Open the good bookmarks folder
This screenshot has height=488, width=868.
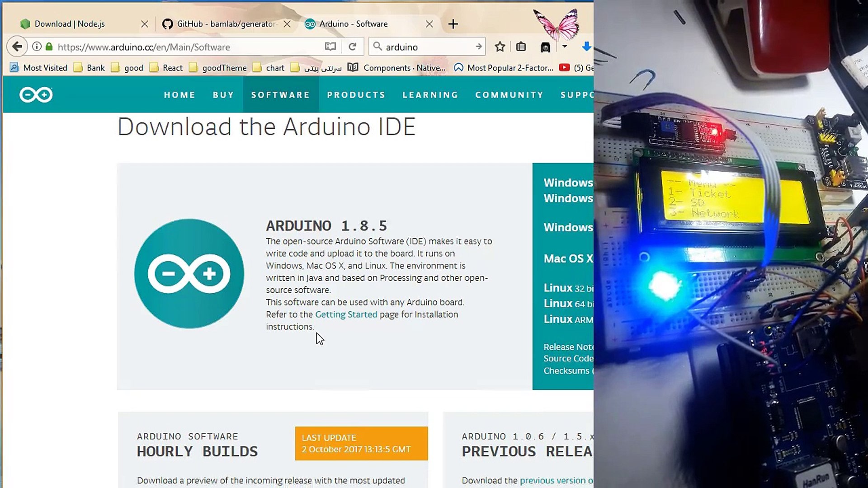pos(127,68)
